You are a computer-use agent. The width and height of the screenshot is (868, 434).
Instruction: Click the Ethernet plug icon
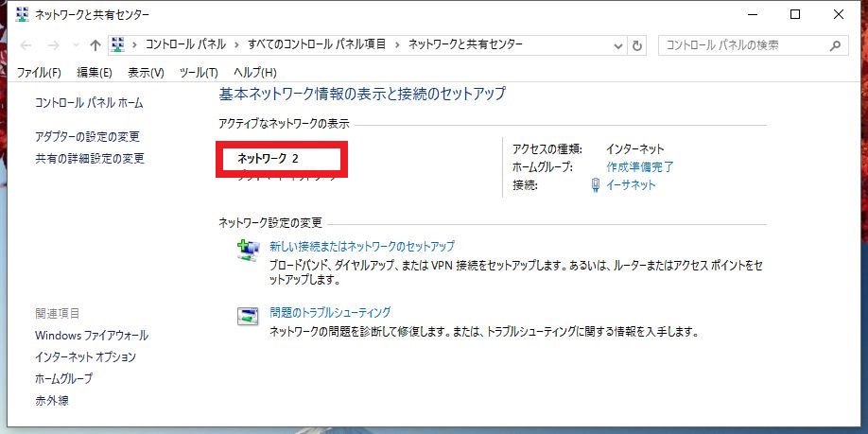point(596,185)
